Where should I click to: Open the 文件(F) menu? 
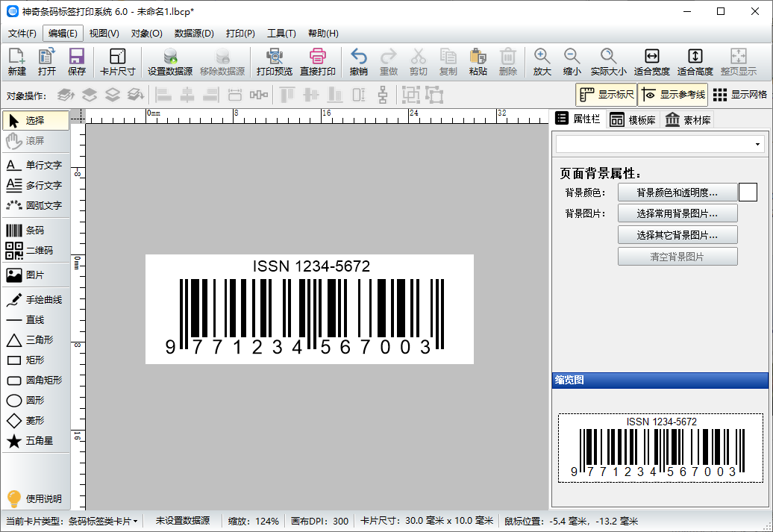click(22, 34)
